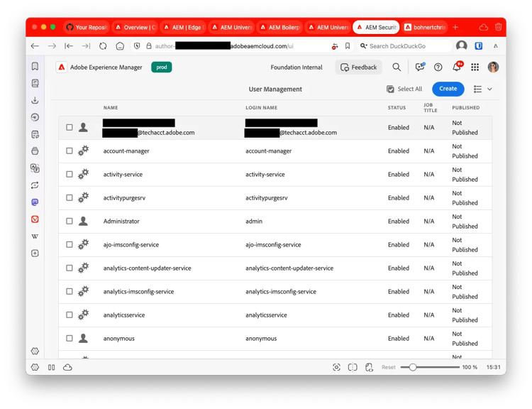Open browser settings gear in status bar
The image size is (532, 409).
(x=35, y=367)
